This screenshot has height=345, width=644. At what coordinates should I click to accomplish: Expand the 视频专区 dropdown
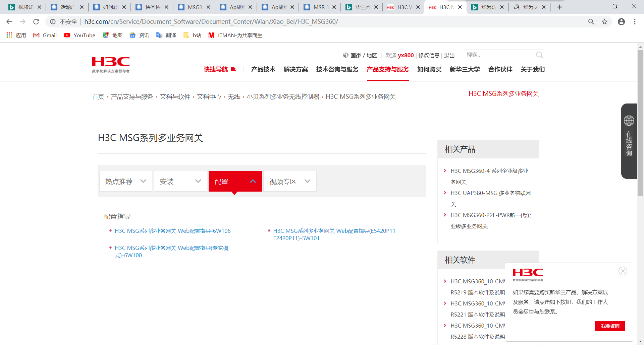pos(290,181)
